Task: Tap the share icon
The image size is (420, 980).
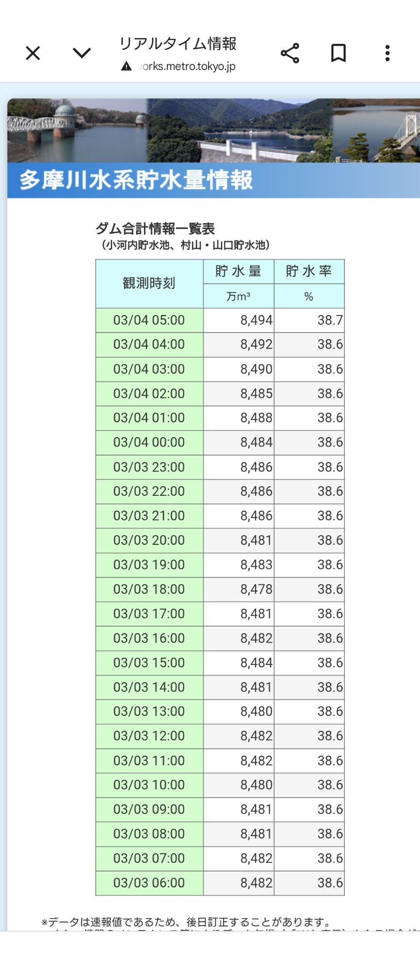Action: (x=290, y=53)
